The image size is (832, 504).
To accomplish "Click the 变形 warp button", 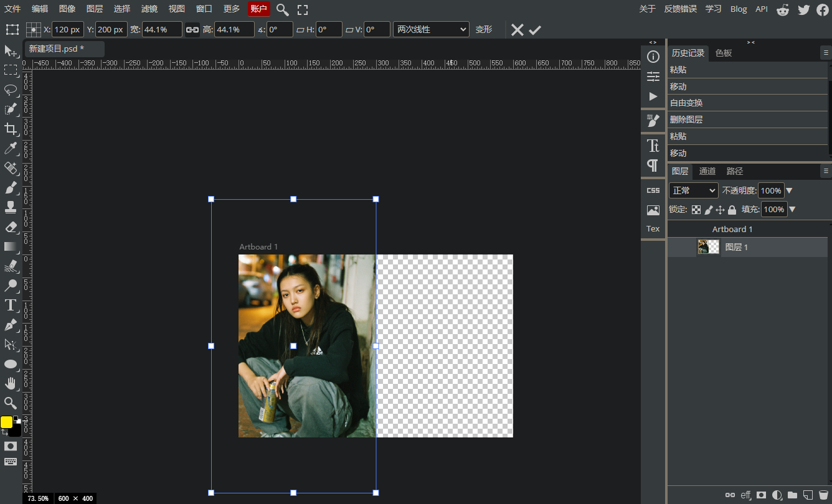I will pyautogui.click(x=484, y=29).
